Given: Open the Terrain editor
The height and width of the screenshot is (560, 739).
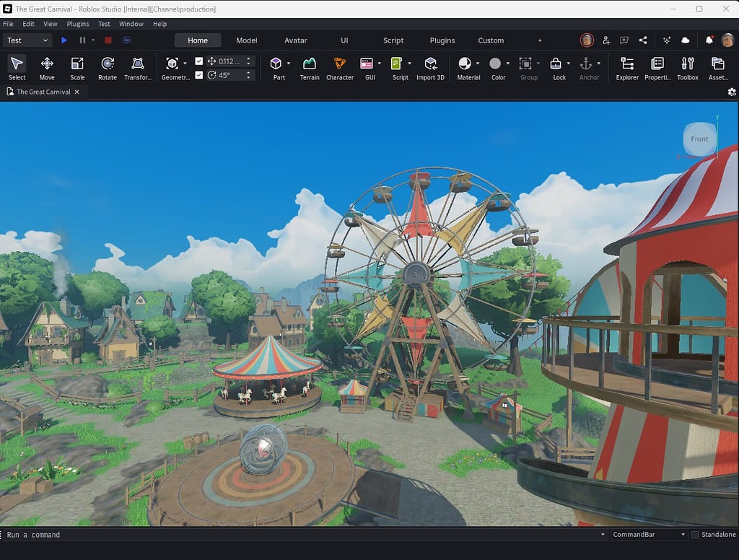Looking at the screenshot, I should (309, 65).
